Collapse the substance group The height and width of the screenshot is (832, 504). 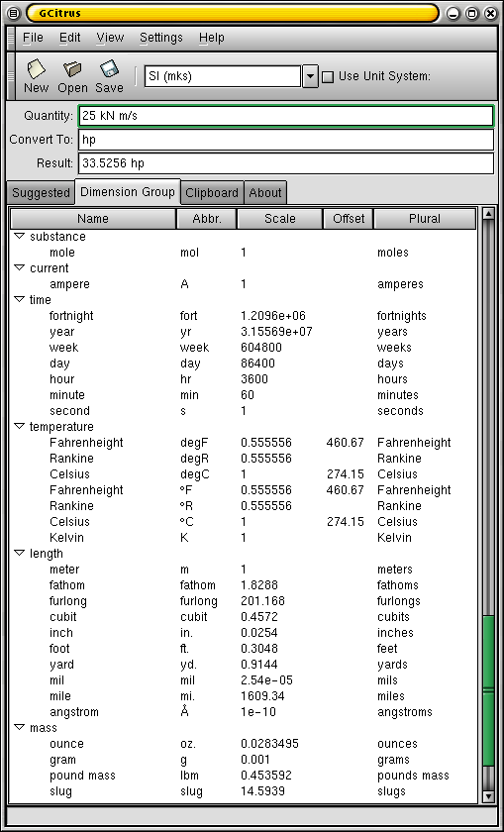click(x=19, y=236)
